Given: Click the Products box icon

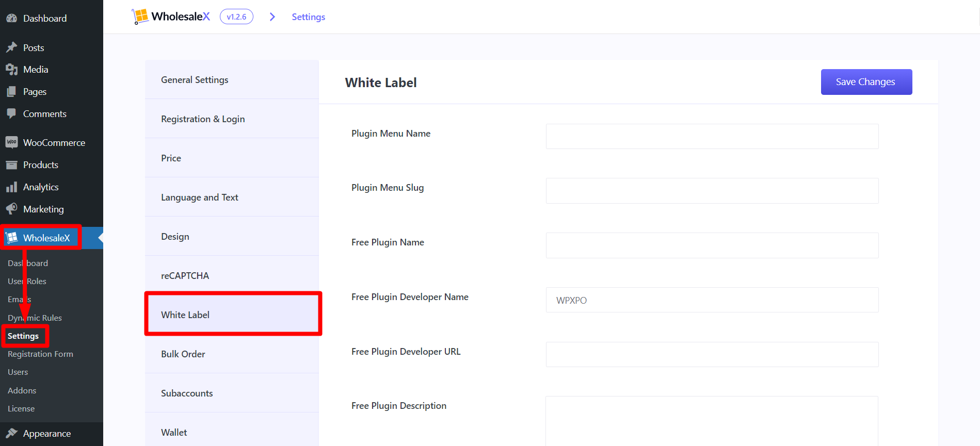Looking at the screenshot, I should pyautogui.click(x=11, y=165).
